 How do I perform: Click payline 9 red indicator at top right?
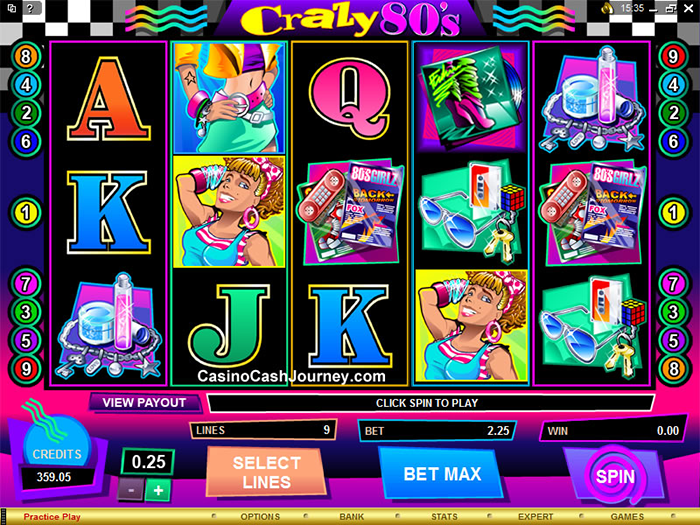point(673,57)
